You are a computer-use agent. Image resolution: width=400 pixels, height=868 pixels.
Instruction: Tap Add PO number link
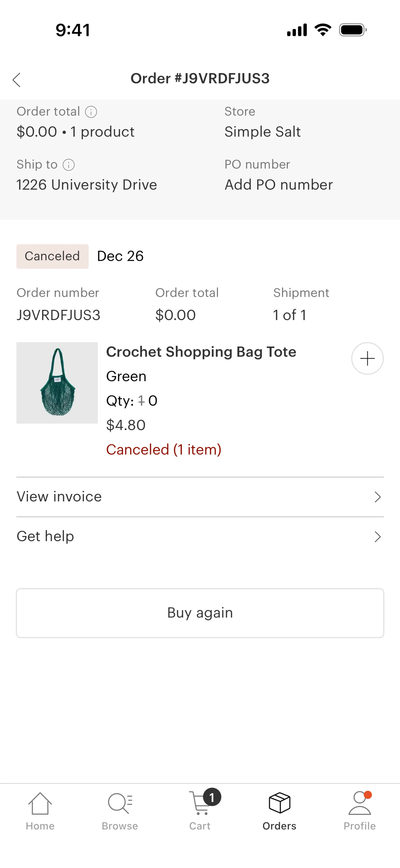click(279, 185)
